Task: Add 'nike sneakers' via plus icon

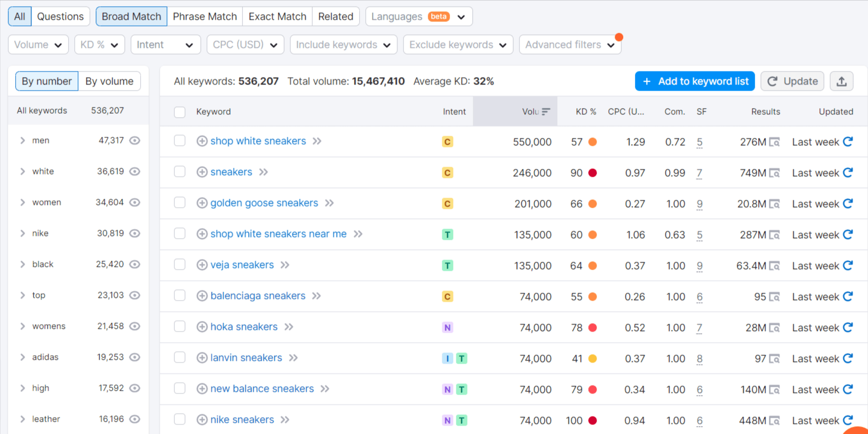Action: 202,420
